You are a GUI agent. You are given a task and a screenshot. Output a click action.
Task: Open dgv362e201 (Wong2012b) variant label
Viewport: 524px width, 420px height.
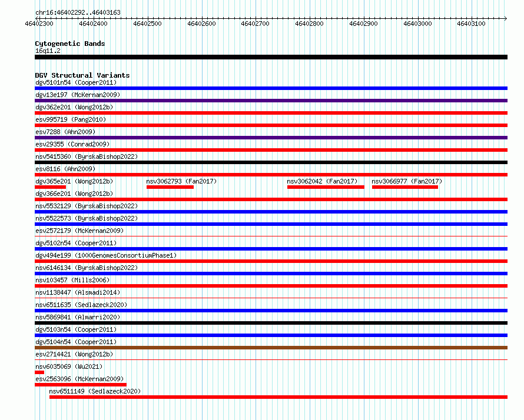click(x=74, y=107)
